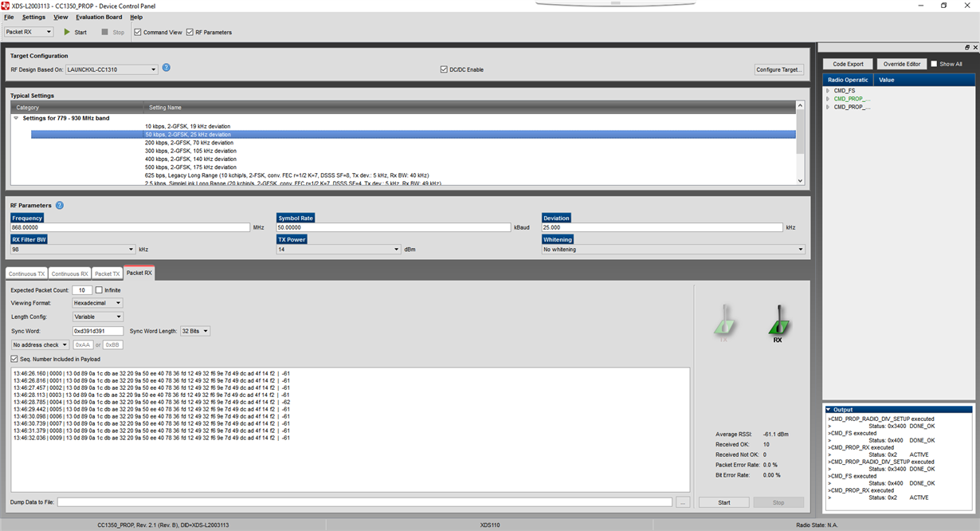This screenshot has width=980, height=531.
Task: Open the RF Design Based On dropdown
Action: click(112, 69)
